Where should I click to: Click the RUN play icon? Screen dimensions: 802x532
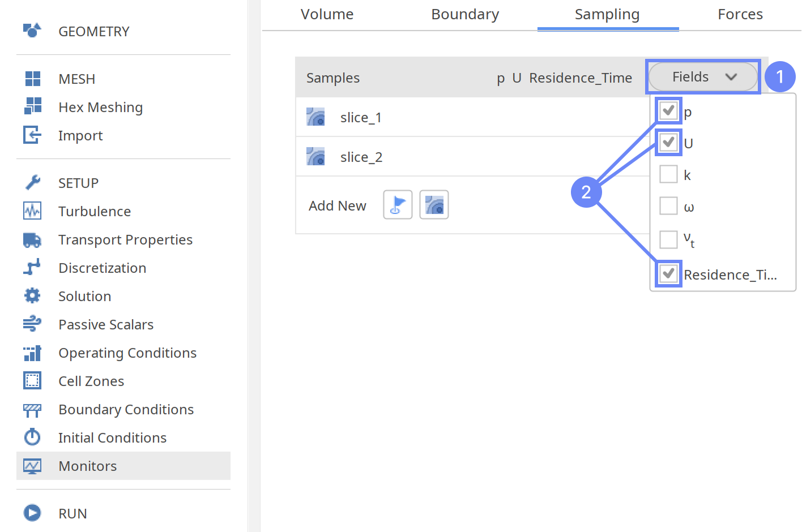[32, 513]
